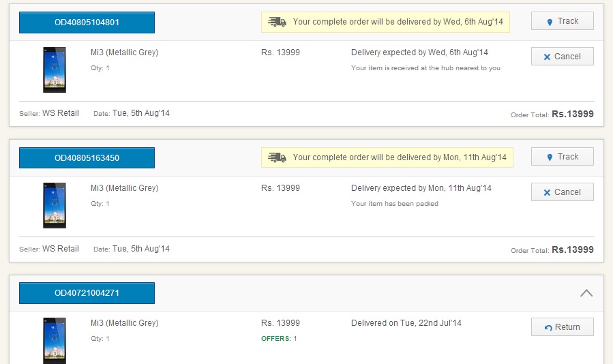
Task: Open Mi3 (Metallic Grey) link in first order
Action: (x=124, y=52)
